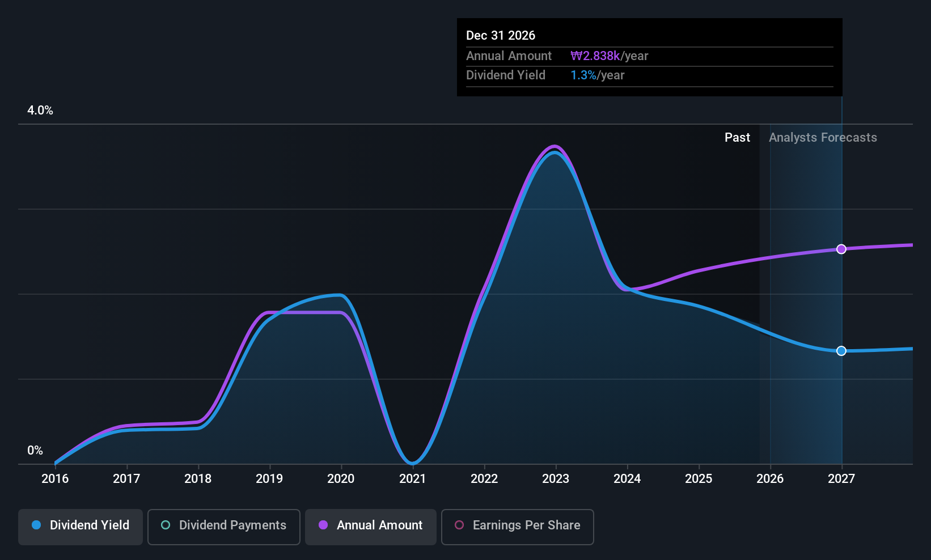Click the pink Earnings Per Share circle
931x560 pixels.
click(459, 525)
